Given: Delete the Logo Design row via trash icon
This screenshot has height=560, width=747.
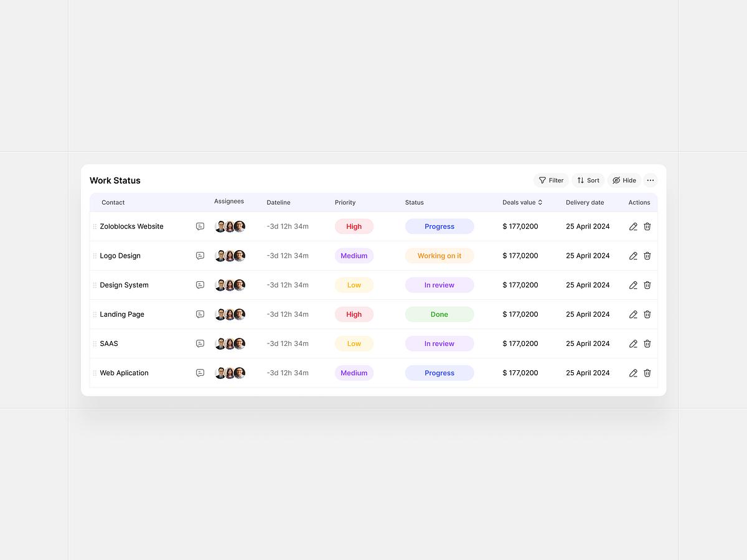Looking at the screenshot, I should pyautogui.click(x=647, y=256).
